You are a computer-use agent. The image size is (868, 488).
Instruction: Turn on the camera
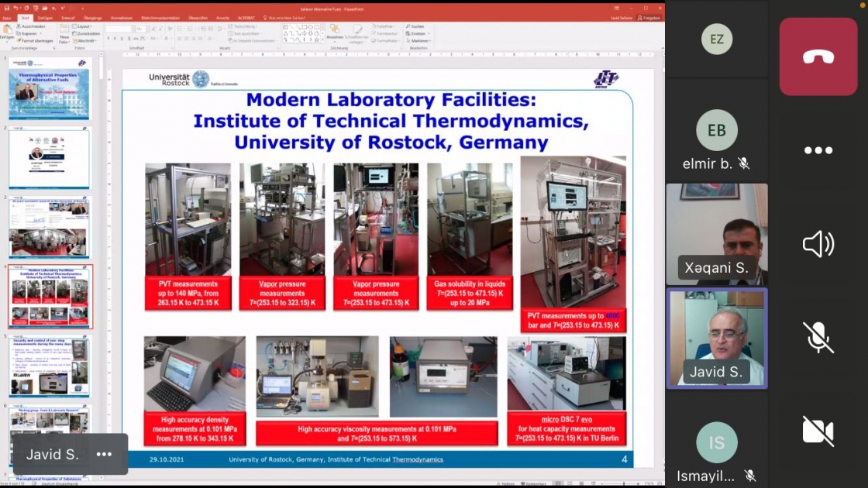(x=818, y=431)
